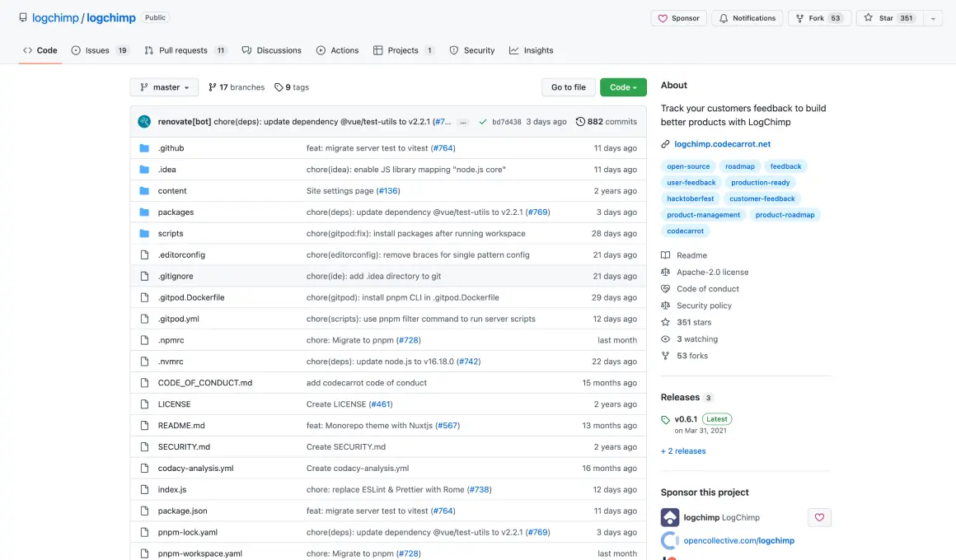This screenshot has width=956, height=560.
Task: Click the LogChimp avatar under Sponsor this project
Action: [669, 517]
